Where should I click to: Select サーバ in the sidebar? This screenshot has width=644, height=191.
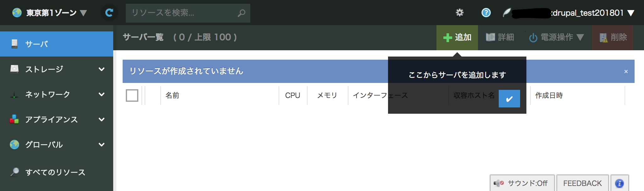tap(57, 44)
